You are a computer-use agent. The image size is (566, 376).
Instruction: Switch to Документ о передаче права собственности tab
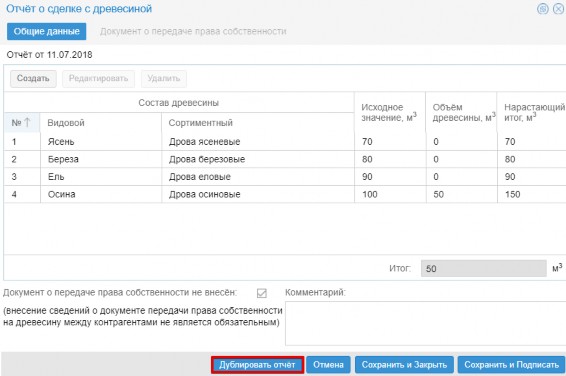pyautogui.click(x=193, y=31)
